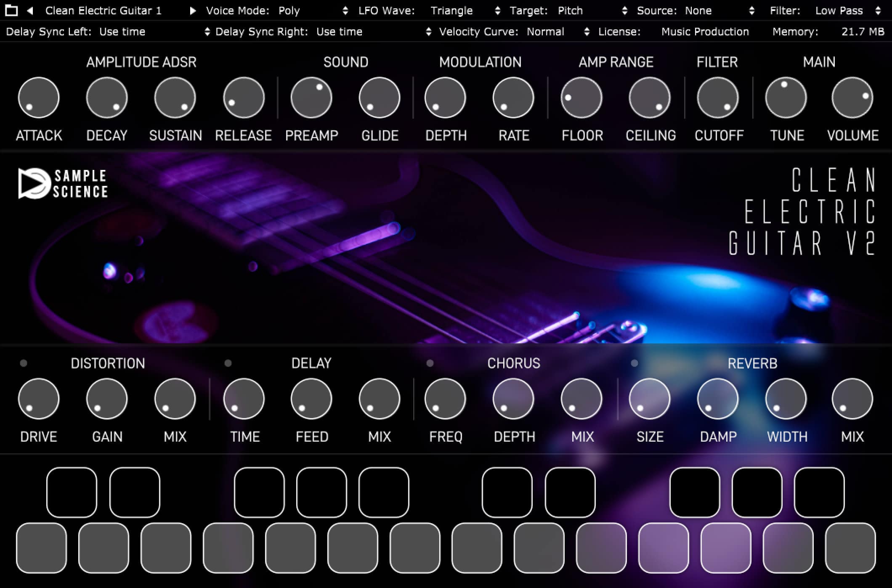
Task: Open the Filter type dropdown
Action: [x=848, y=11]
